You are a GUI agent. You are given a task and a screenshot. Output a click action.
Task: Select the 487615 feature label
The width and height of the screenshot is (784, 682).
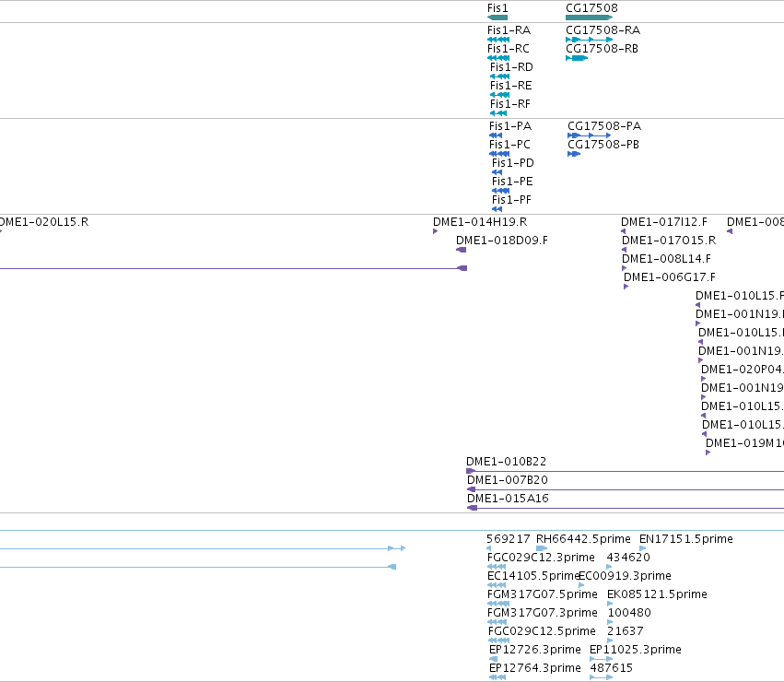point(612,668)
